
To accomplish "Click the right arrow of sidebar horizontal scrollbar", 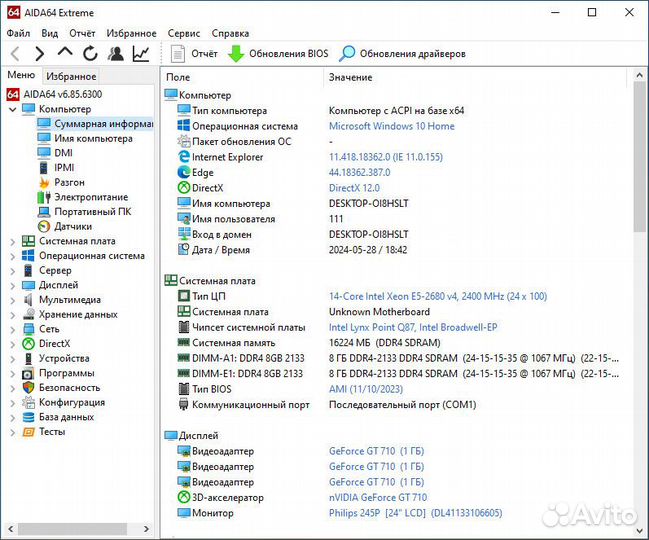I will [x=146, y=528].
